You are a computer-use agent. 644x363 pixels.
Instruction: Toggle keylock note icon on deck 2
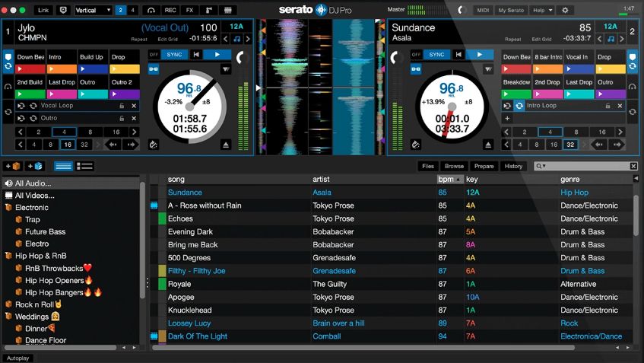pos(611,39)
